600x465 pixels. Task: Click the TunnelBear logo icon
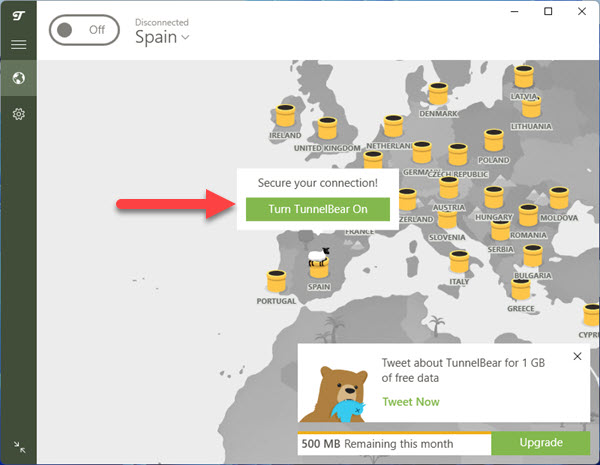[x=18, y=15]
